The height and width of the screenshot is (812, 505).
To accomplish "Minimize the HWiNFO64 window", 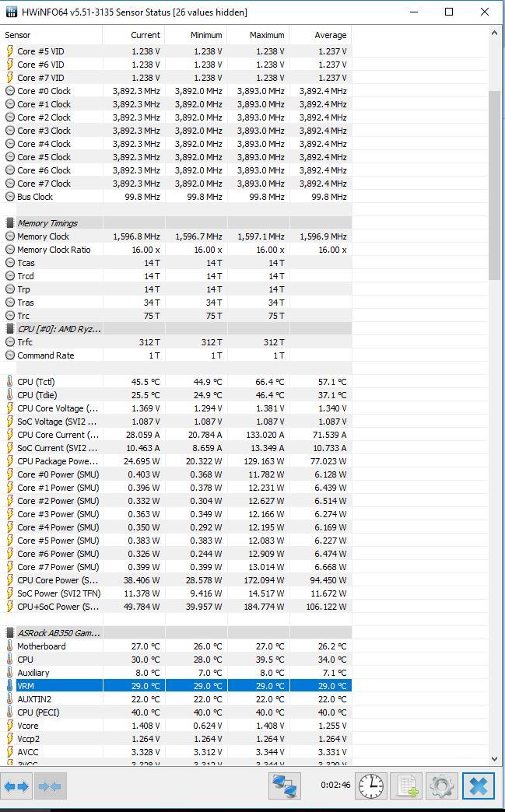I will (414, 12).
